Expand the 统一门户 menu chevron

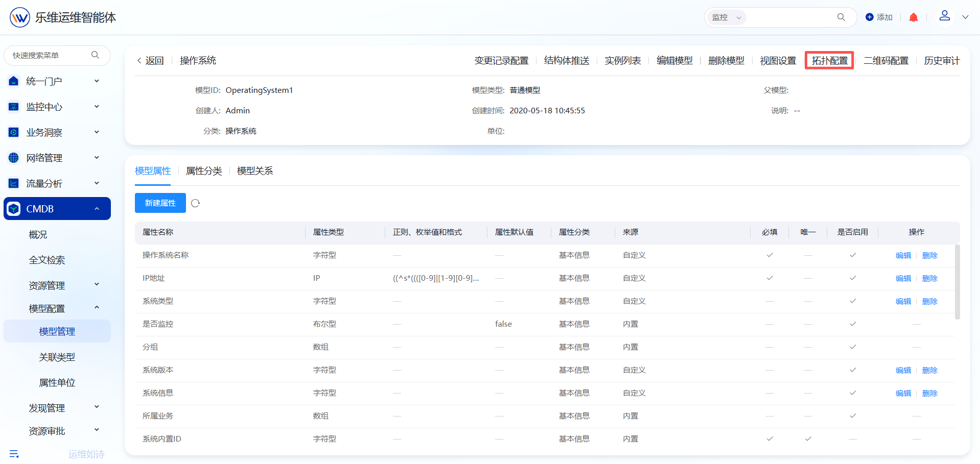point(97,81)
